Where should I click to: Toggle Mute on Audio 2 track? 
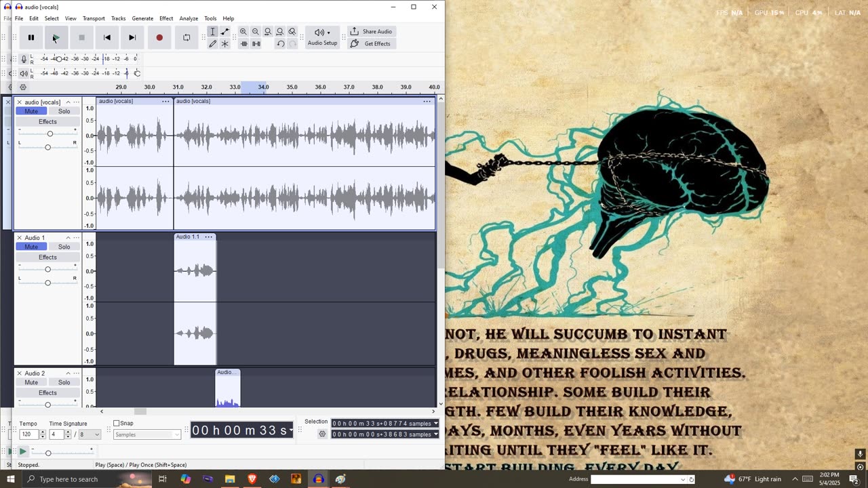tap(31, 382)
